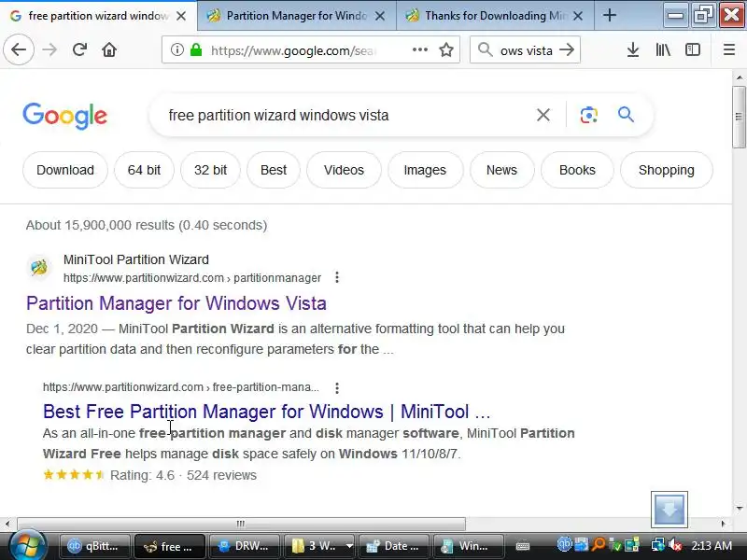Apply the 64 bit filter chip
The image size is (747, 560).
click(x=144, y=170)
